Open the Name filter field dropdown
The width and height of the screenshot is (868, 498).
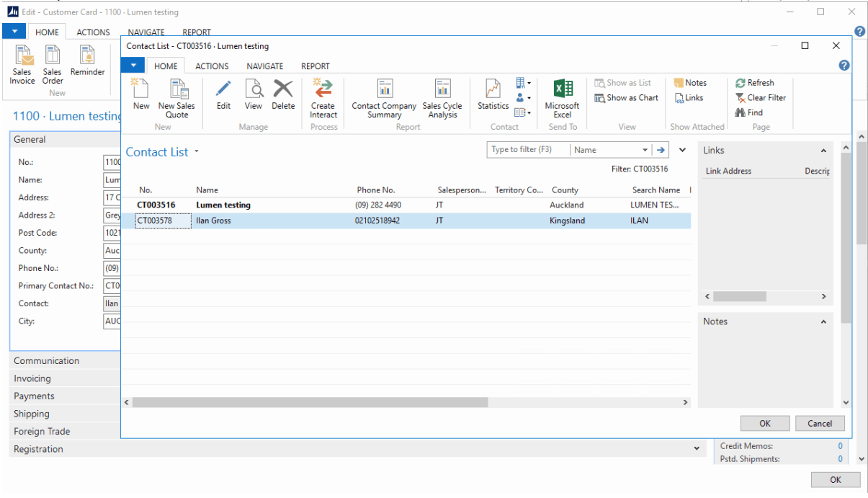(x=645, y=150)
